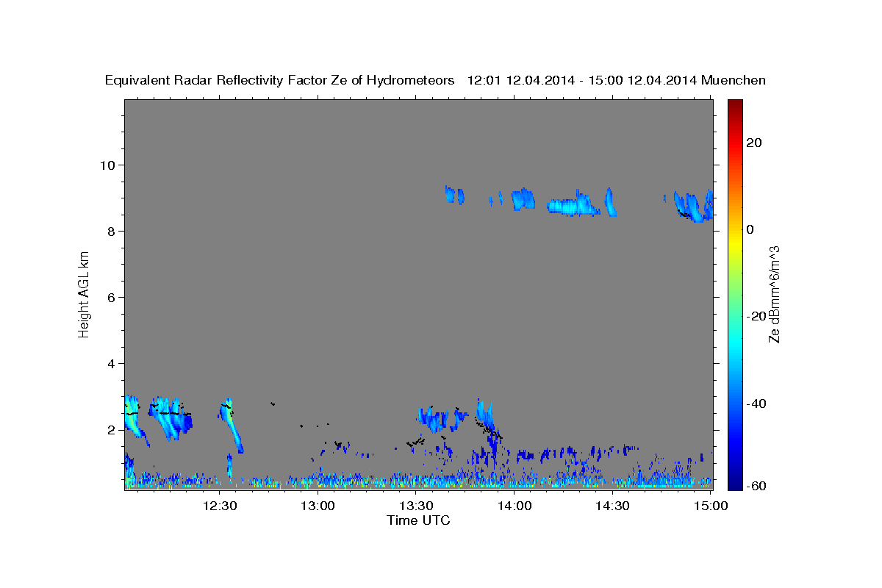Image resolution: width=882 pixels, height=588 pixels.
Task: Click the colorbar label -40
Action: pos(757,404)
